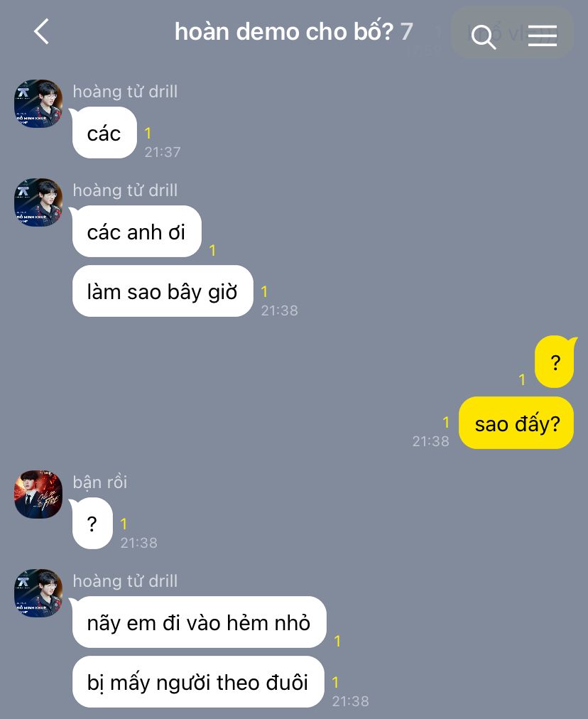
Task: Select the 'sao đấy?' yellow bubble
Action: 516,423
